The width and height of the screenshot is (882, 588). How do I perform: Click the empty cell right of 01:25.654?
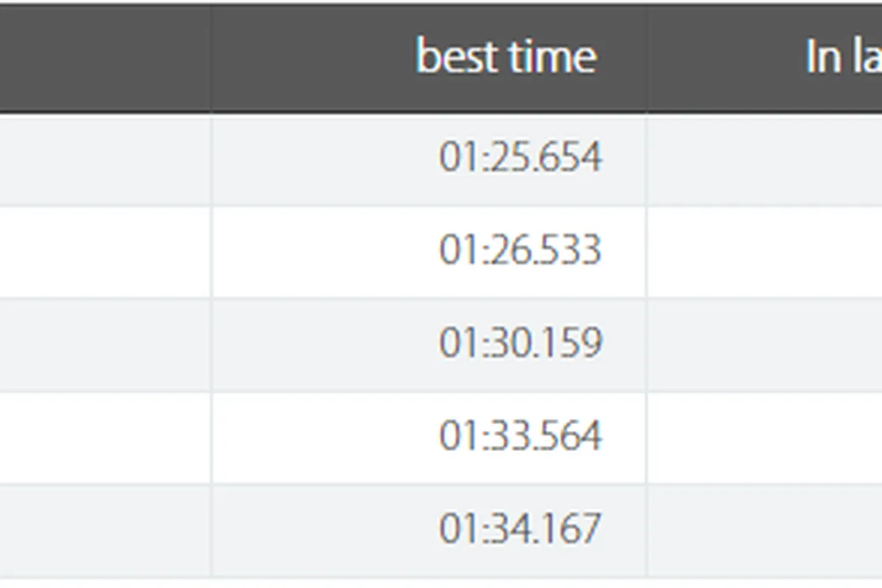coord(764,158)
